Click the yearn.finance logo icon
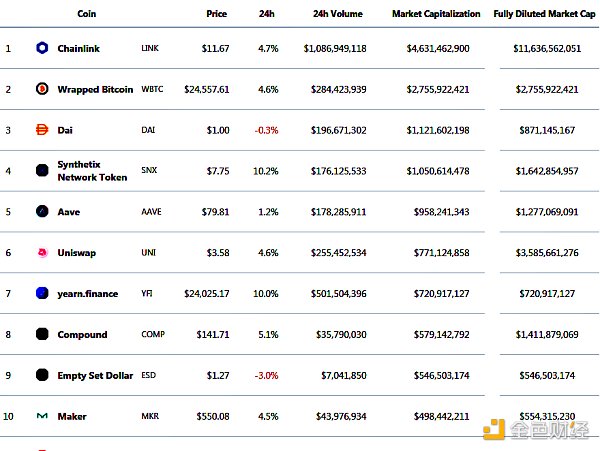Image resolution: width=600 pixels, height=451 pixels. [x=42, y=293]
